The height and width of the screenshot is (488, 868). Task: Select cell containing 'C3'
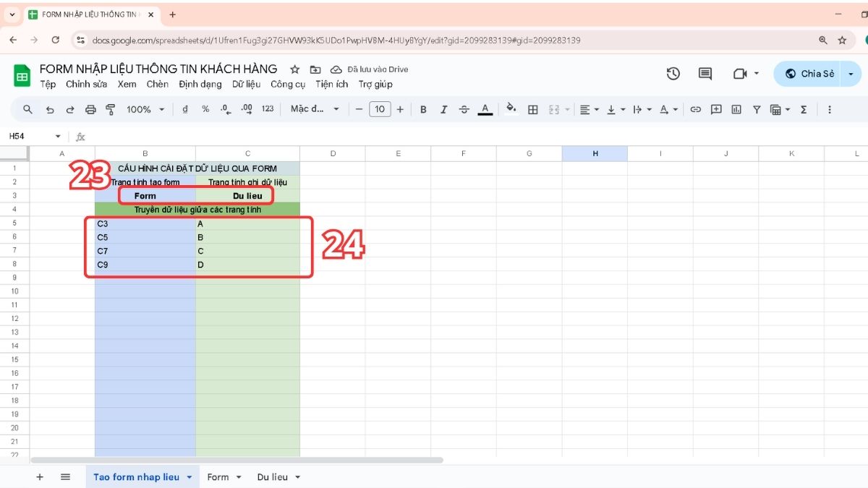145,224
